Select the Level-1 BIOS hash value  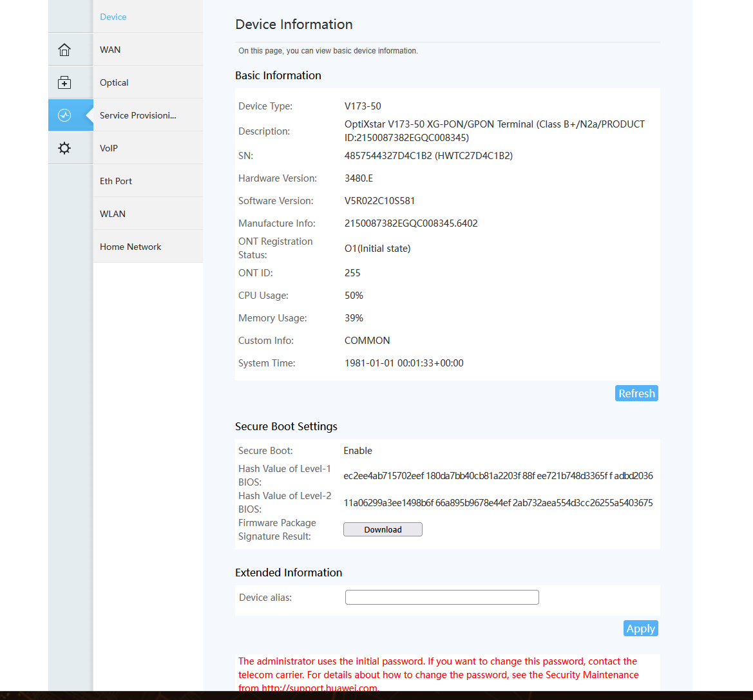pos(498,476)
